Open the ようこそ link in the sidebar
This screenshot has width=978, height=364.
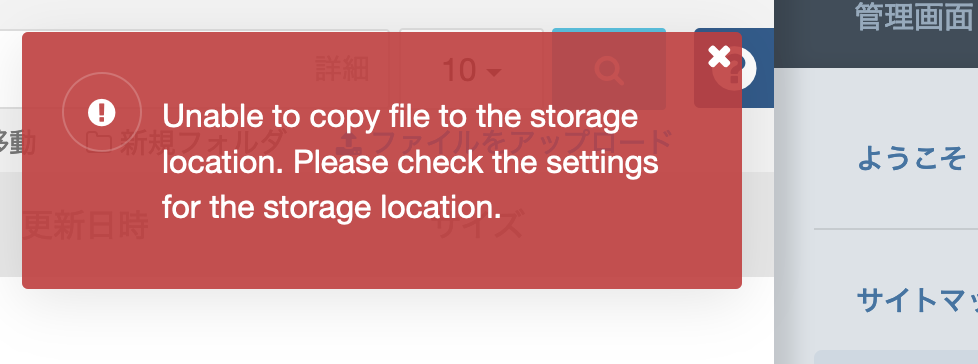click(912, 159)
